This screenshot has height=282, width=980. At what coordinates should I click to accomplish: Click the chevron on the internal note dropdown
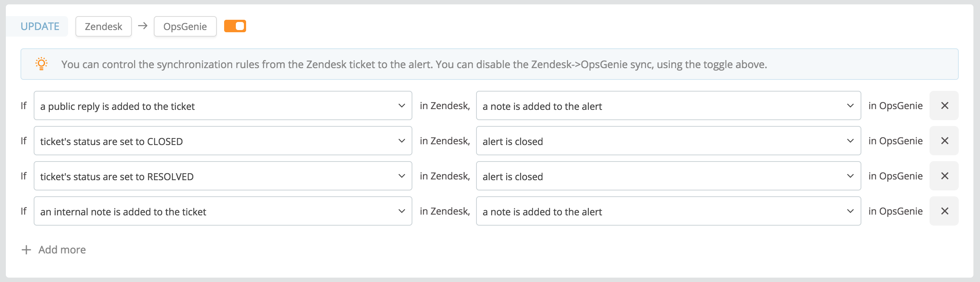point(401,211)
